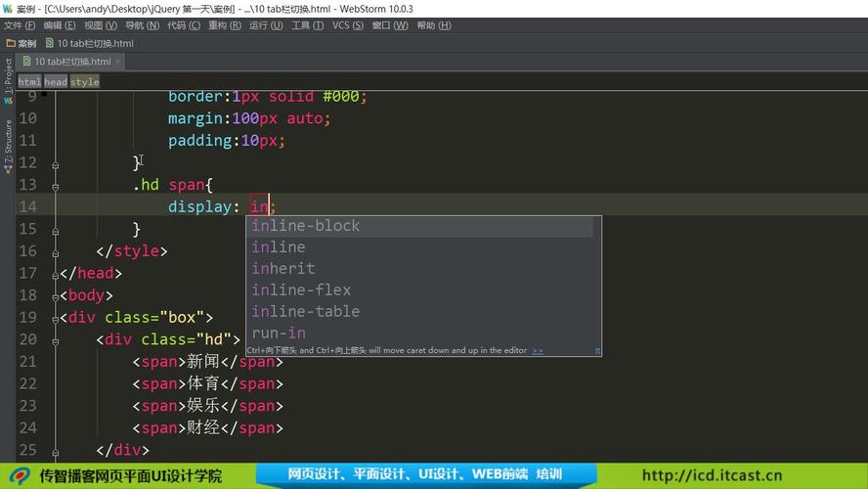Choose inline-block from the completion list
Viewport: 868px width, 489px height.
point(419,226)
